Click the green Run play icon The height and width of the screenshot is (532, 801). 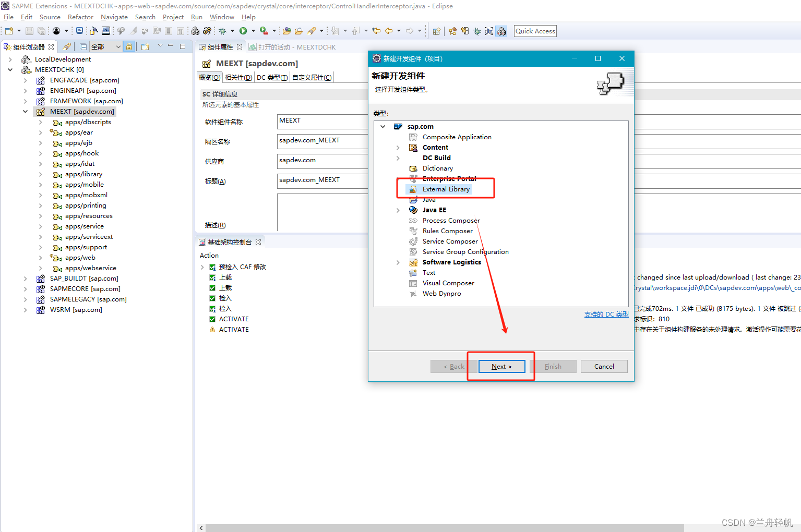point(243,31)
